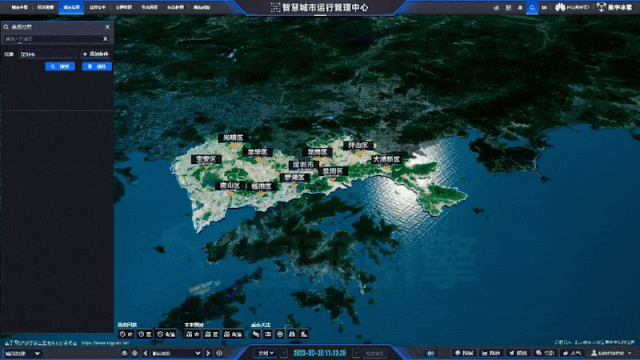
Task: Toggle the first clock history button
Action: coord(126,334)
